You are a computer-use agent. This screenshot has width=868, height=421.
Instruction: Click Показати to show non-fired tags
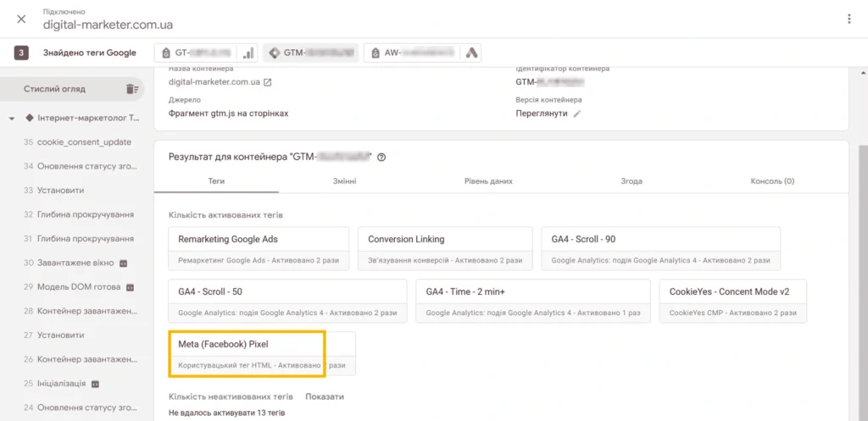click(x=325, y=396)
